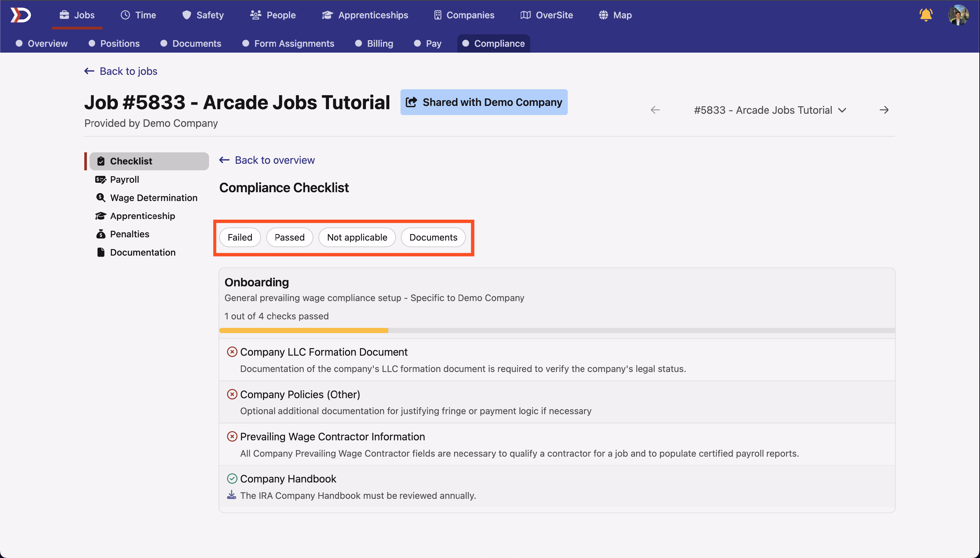This screenshot has width=980, height=558.
Task: Toggle the Failed filter chip
Action: pos(240,237)
